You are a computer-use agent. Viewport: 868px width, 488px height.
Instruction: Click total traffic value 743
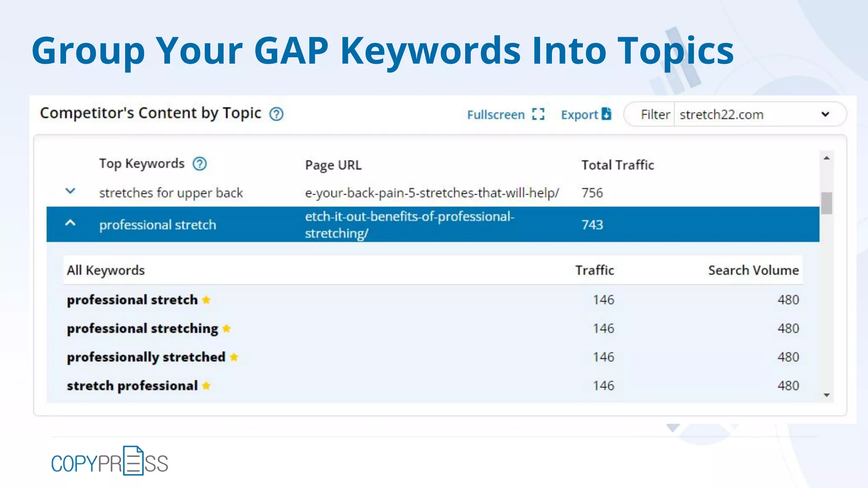592,225
